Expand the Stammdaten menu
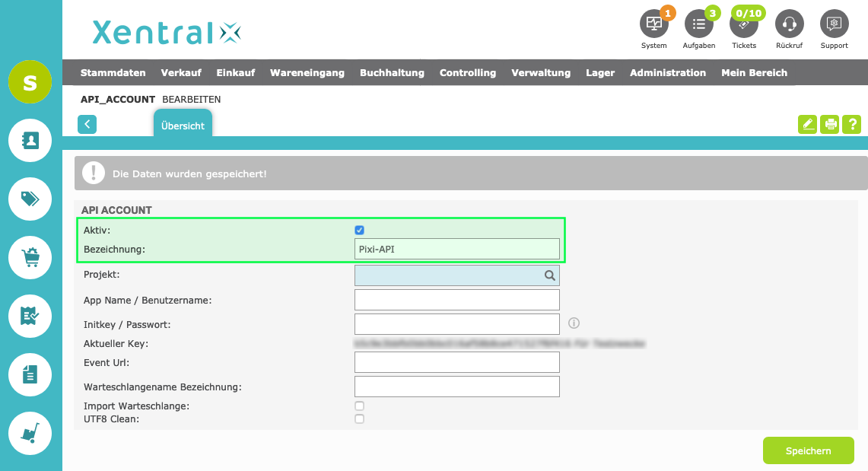 point(113,73)
